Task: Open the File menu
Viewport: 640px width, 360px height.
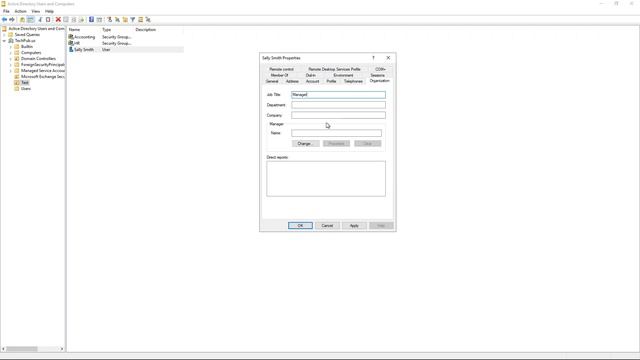Action: pyautogui.click(x=6, y=11)
